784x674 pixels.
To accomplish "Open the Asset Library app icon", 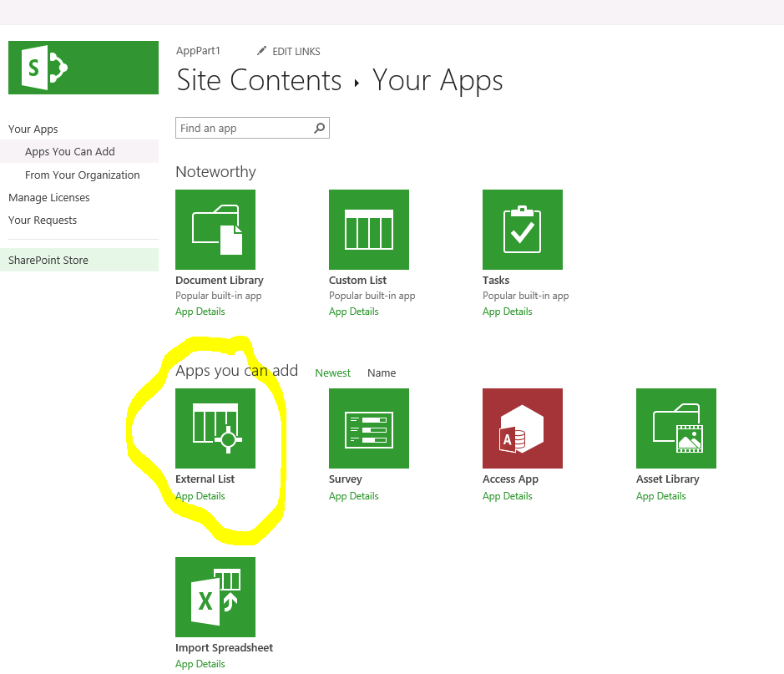I will coord(675,428).
